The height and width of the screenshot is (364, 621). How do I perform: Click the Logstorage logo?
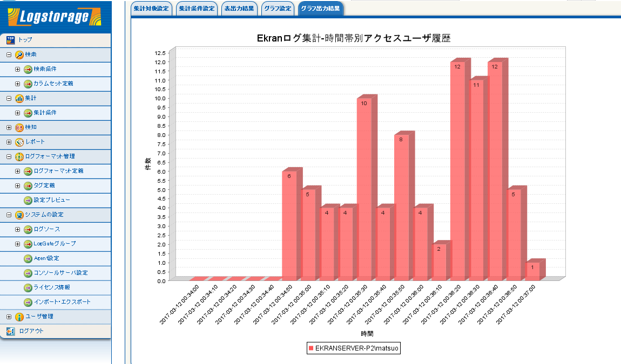click(54, 17)
